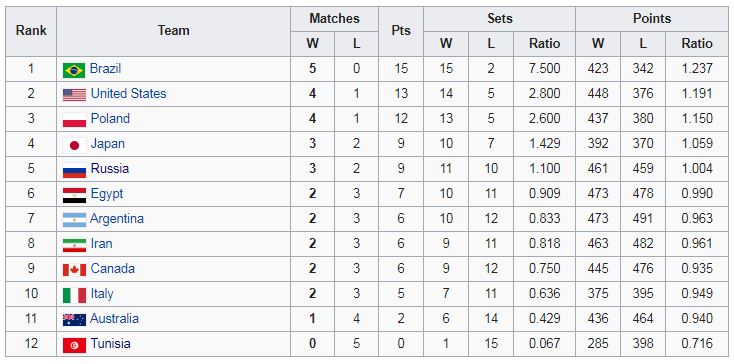The height and width of the screenshot is (364, 734).
Task: Open the Brazil team link
Action: click(x=105, y=69)
